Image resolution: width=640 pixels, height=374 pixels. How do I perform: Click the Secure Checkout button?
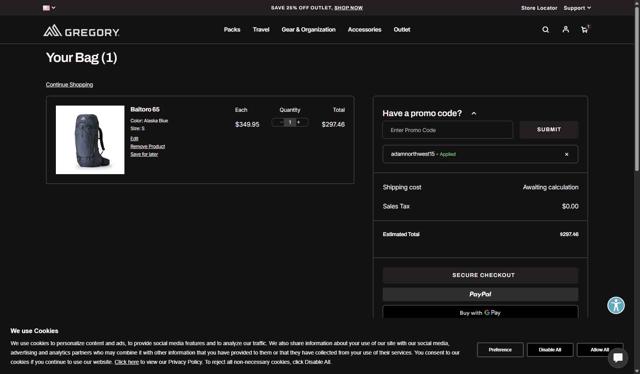(x=480, y=275)
